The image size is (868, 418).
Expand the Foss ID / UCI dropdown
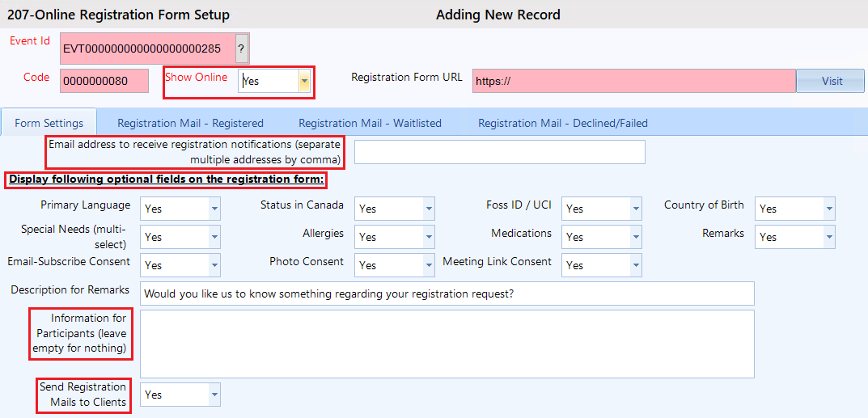[x=636, y=209]
